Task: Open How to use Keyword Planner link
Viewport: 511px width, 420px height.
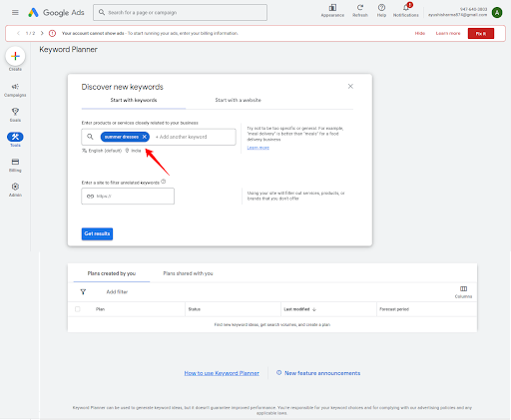Action: 222,373
